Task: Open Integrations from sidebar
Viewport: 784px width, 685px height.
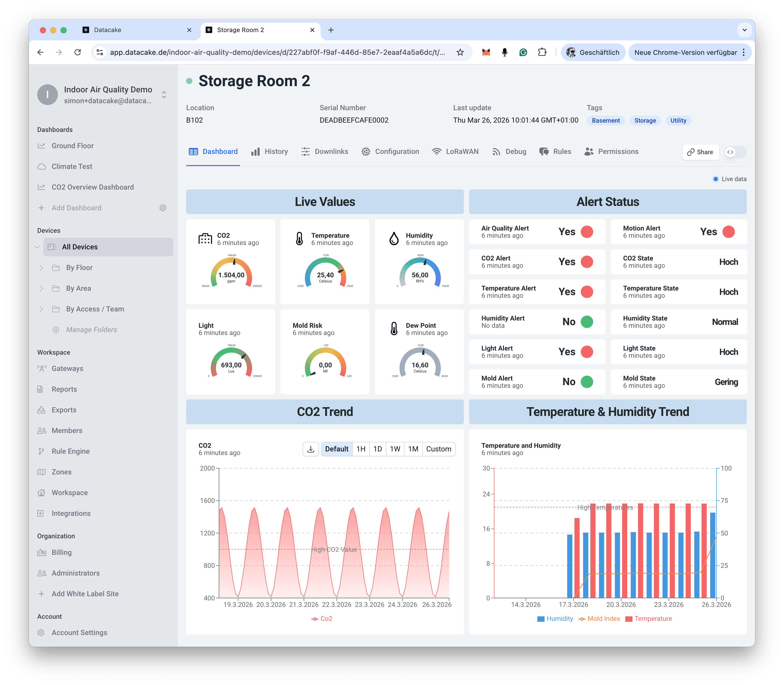Action: click(71, 513)
